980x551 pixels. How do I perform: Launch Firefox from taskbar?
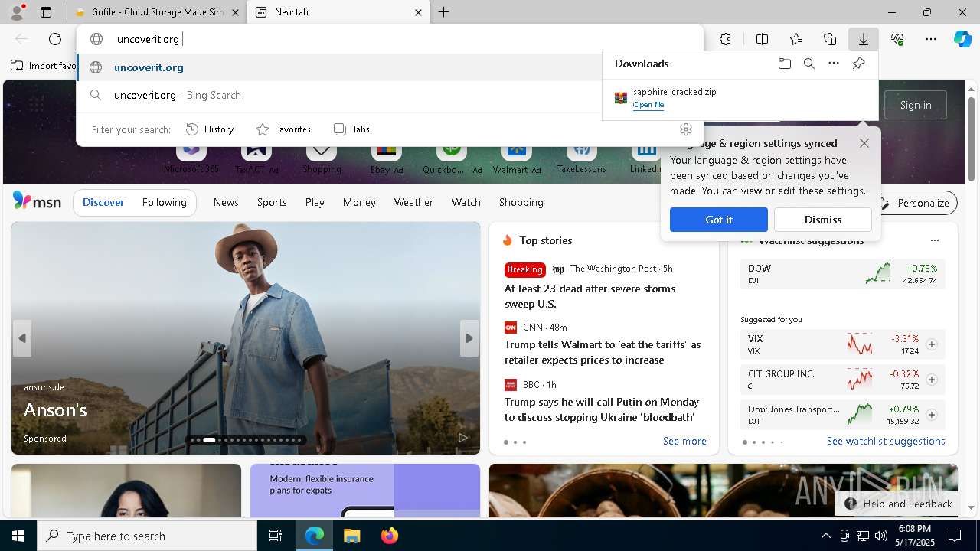389,536
